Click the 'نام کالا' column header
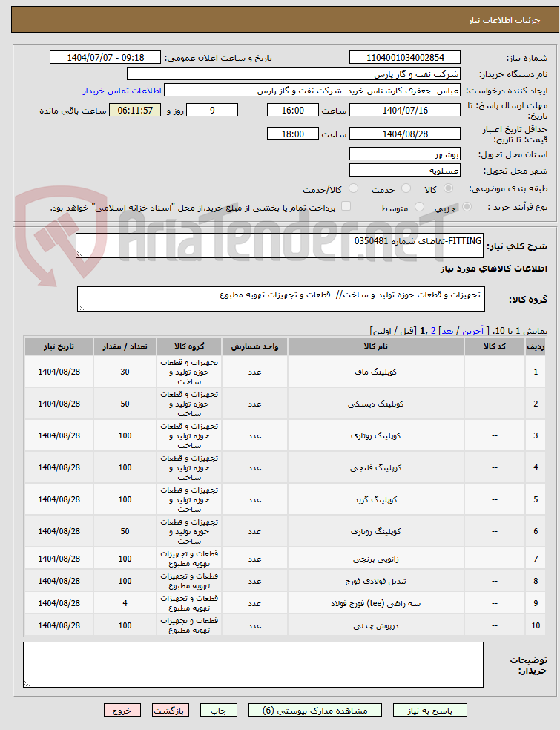Screen dimensions: 560x730 [x=375, y=346]
